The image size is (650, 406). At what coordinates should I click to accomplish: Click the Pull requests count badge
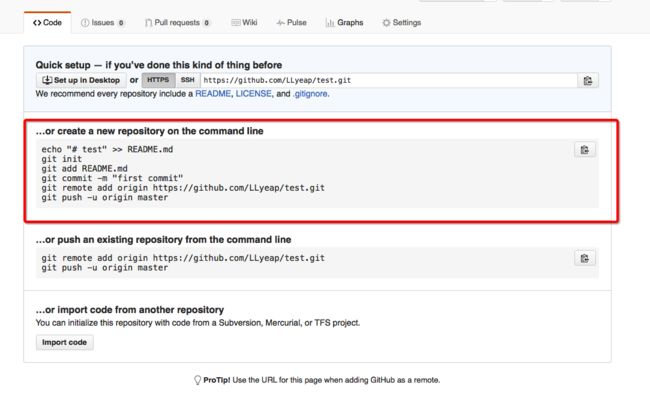click(x=206, y=23)
